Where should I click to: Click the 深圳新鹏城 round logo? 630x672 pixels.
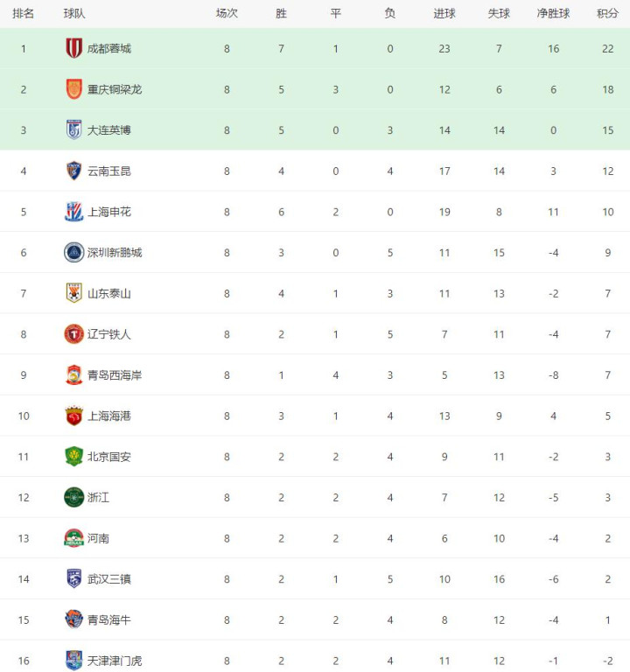(x=74, y=253)
